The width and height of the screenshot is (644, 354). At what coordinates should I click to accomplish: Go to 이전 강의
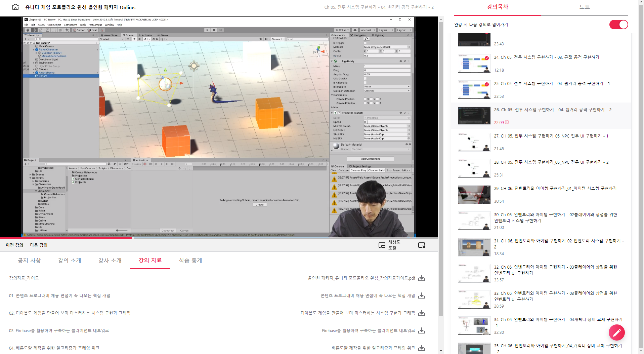coord(14,245)
